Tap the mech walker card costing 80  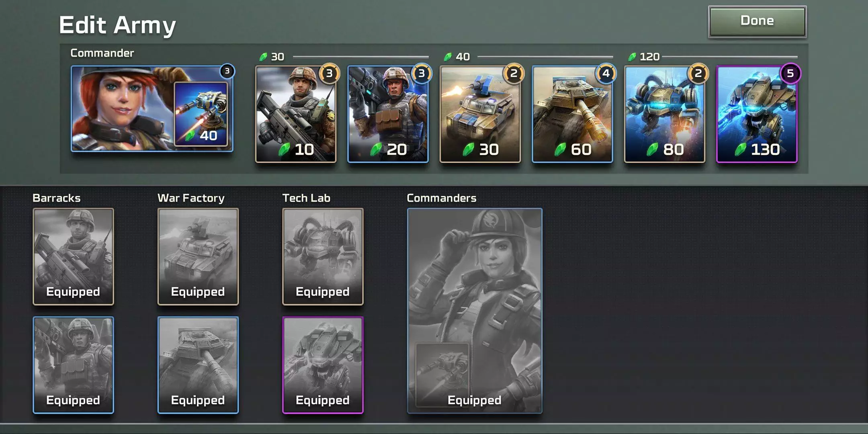click(x=665, y=114)
